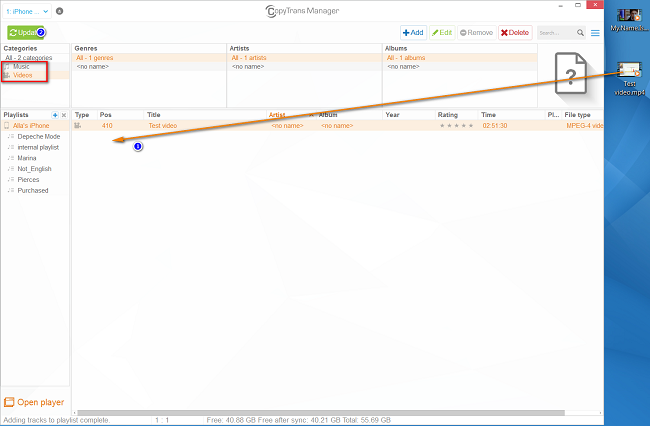Open the iPhone device selector dropdown
Image resolution: width=650 pixels, height=426 pixels.
(27, 12)
